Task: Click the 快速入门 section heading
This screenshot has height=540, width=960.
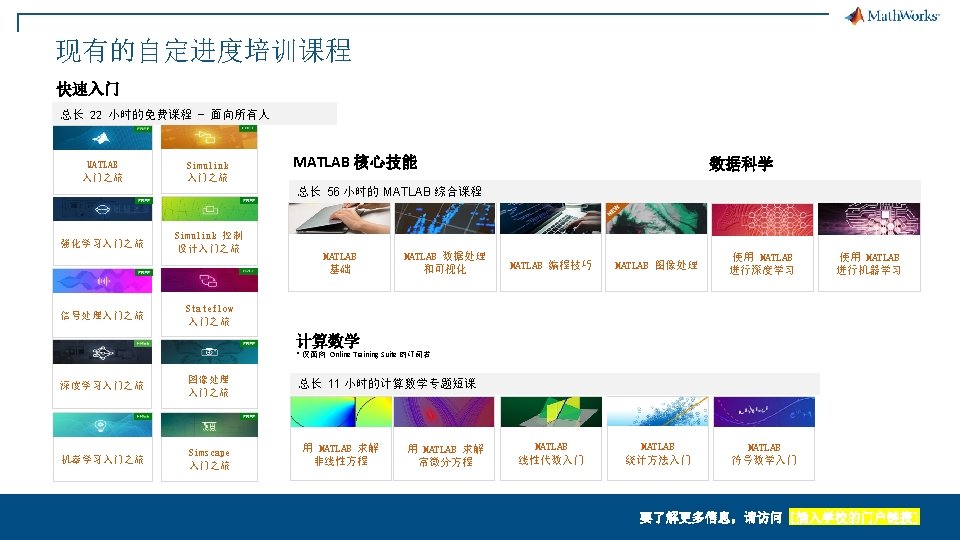Action: [88, 89]
